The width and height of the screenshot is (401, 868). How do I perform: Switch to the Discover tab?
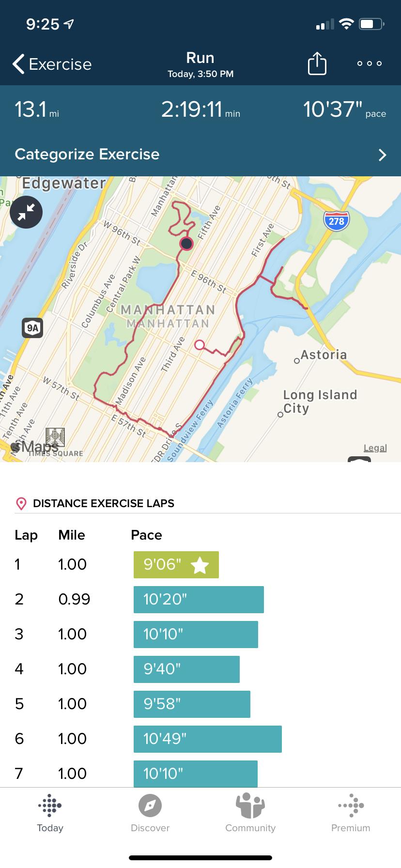[x=150, y=813]
